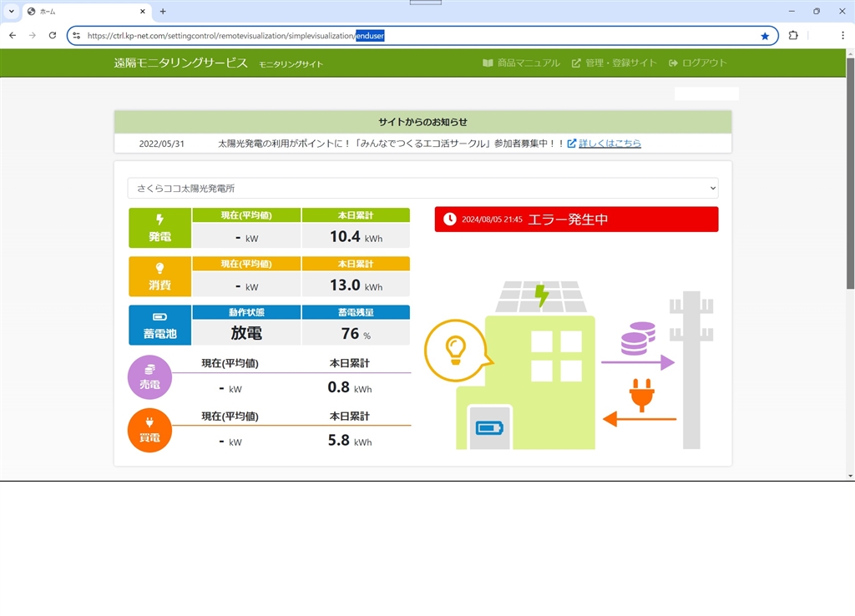Image resolution: width=855 pixels, height=616 pixels.
Task: Click 5.8 kWh purchased power value
Action: pyautogui.click(x=350, y=441)
